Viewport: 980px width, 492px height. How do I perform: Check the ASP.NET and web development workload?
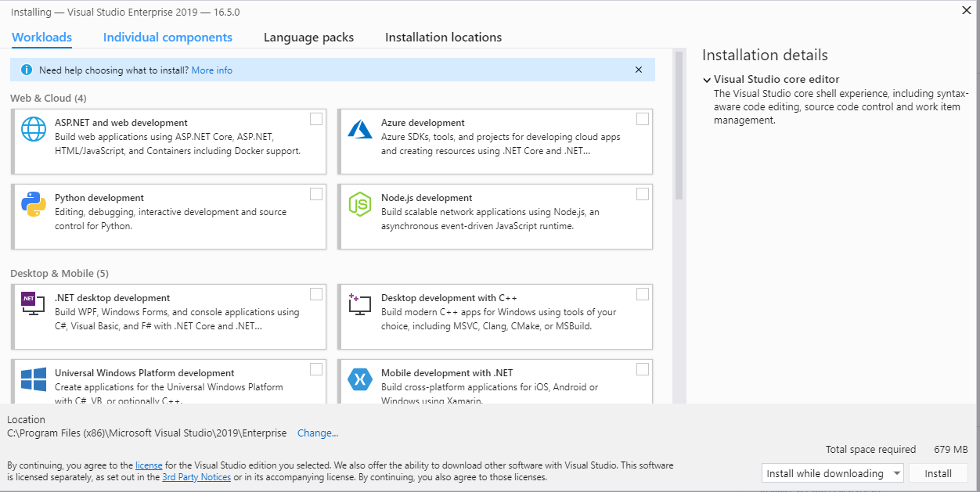pyautogui.click(x=316, y=119)
